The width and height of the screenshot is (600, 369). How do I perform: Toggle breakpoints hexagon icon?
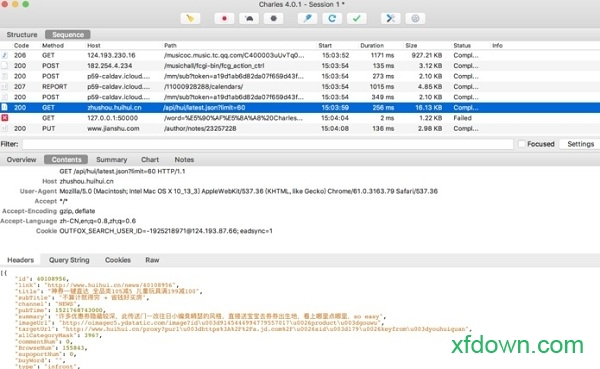click(x=273, y=18)
